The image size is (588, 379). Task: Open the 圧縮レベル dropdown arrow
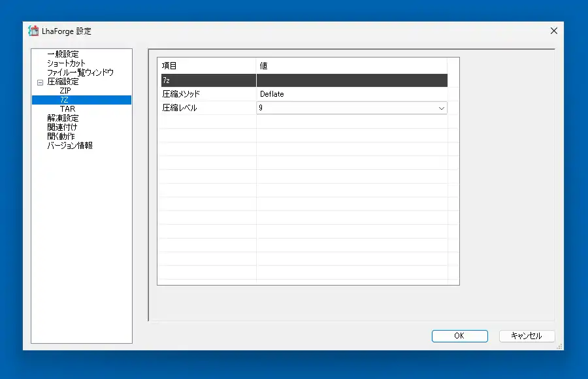pyautogui.click(x=442, y=108)
